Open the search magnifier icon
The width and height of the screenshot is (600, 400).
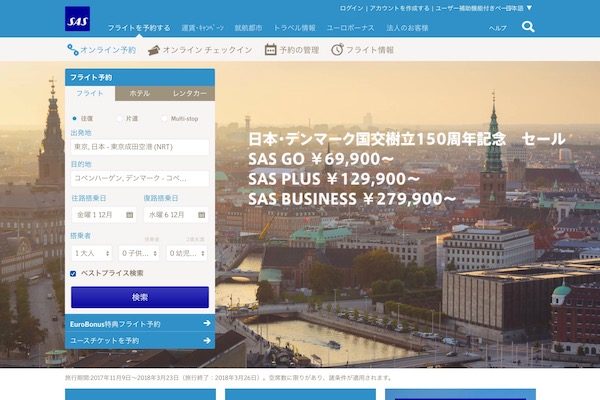528,26
